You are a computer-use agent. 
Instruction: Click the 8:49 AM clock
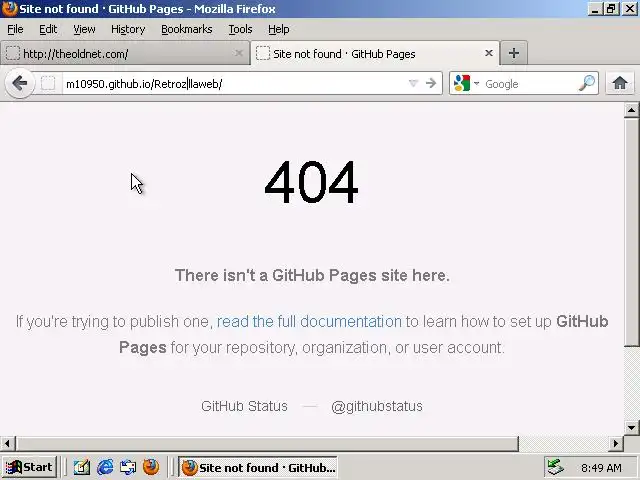[601, 467]
